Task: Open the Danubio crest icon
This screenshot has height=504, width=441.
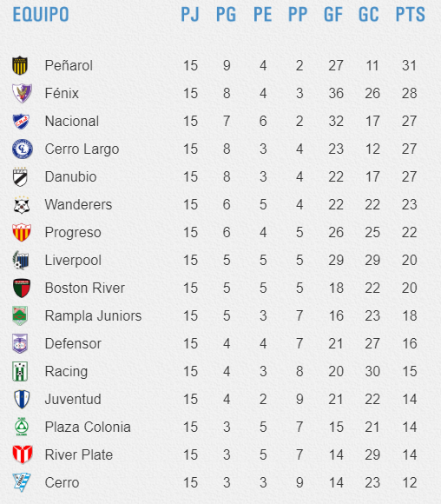Action: (x=20, y=176)
